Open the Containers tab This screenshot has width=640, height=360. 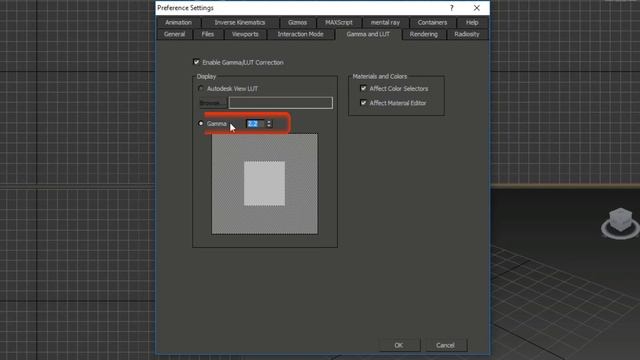(x=432, y=22)
